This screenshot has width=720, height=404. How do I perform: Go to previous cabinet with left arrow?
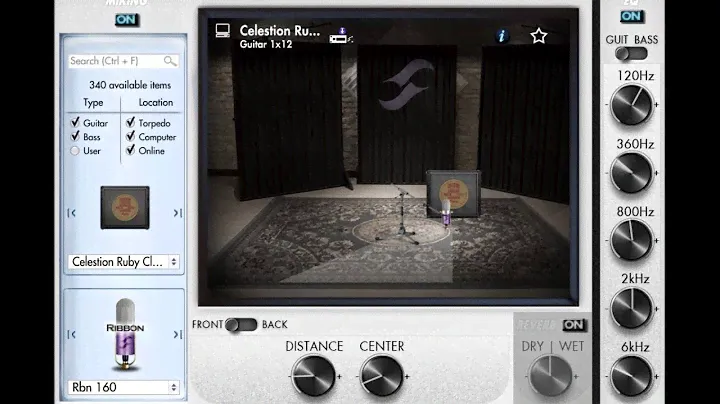(x=71, y=213)
